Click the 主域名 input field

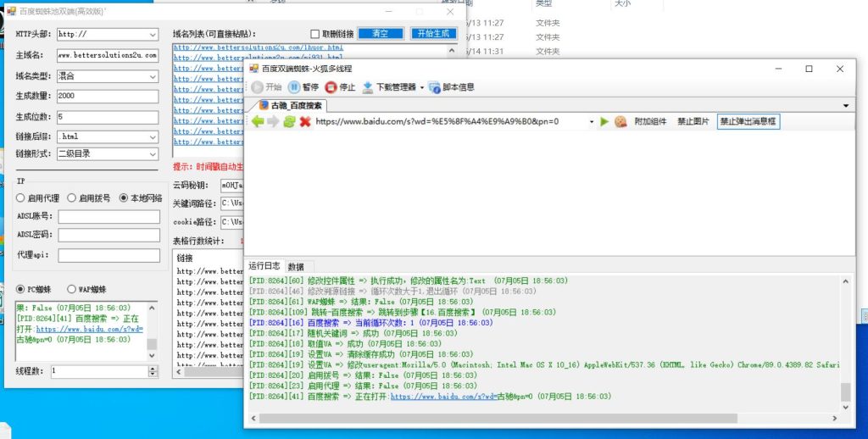108,55
